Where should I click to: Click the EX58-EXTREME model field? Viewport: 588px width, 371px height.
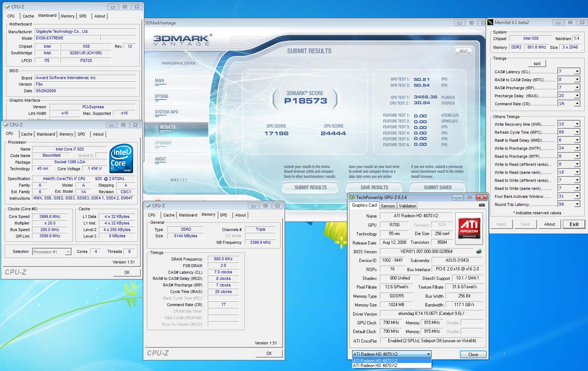pyautogui.click(x=67, y=38)
